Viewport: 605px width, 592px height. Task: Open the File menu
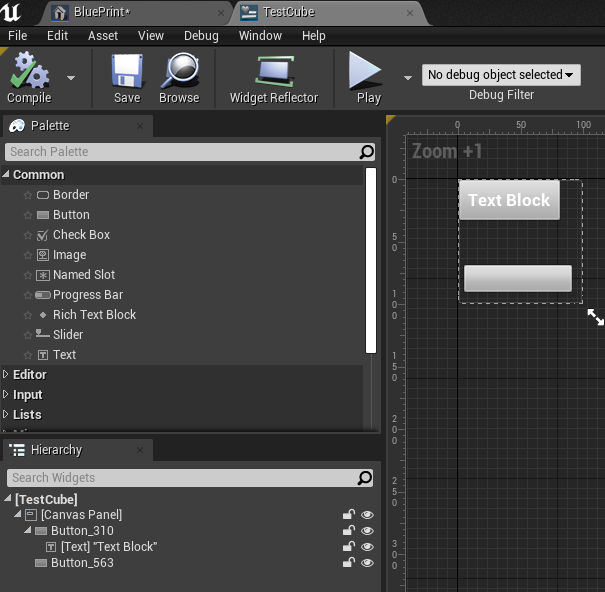(17, 36)
